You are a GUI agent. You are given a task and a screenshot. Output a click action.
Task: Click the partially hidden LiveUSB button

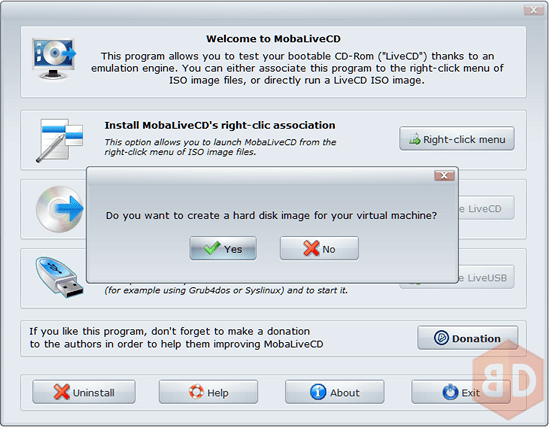tap(487, 277)
